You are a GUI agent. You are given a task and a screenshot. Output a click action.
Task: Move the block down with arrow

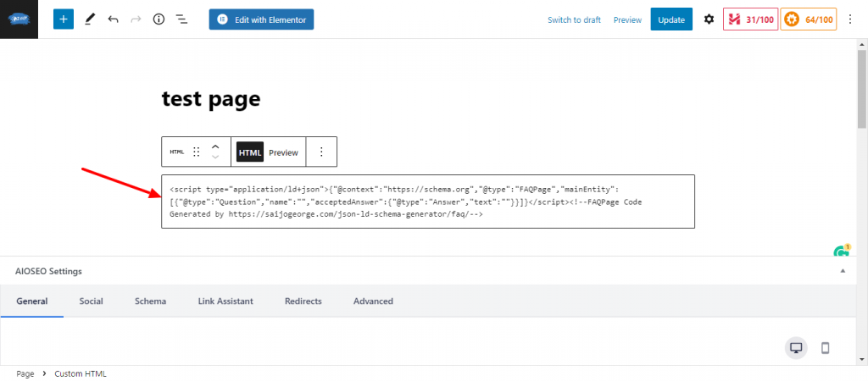(x=216, y=157)
